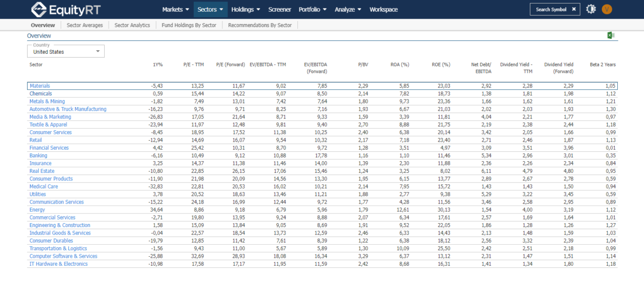Image resolution: width=644 pixels, height=304 pixels.
Task: Switch to the Sector Averages tab
Action: click(x=85, y=25)
